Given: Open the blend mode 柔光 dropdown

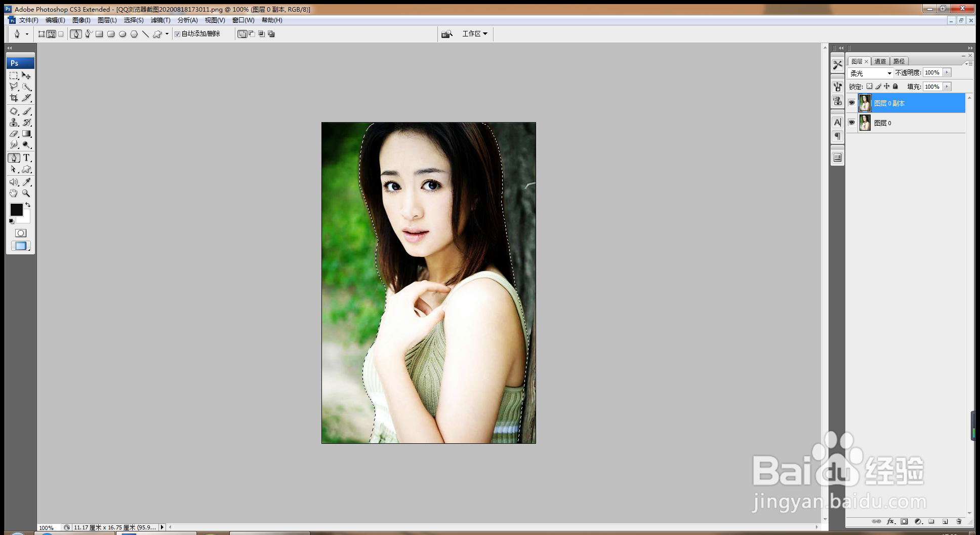Looking at the screenshot, I should 870,73.
